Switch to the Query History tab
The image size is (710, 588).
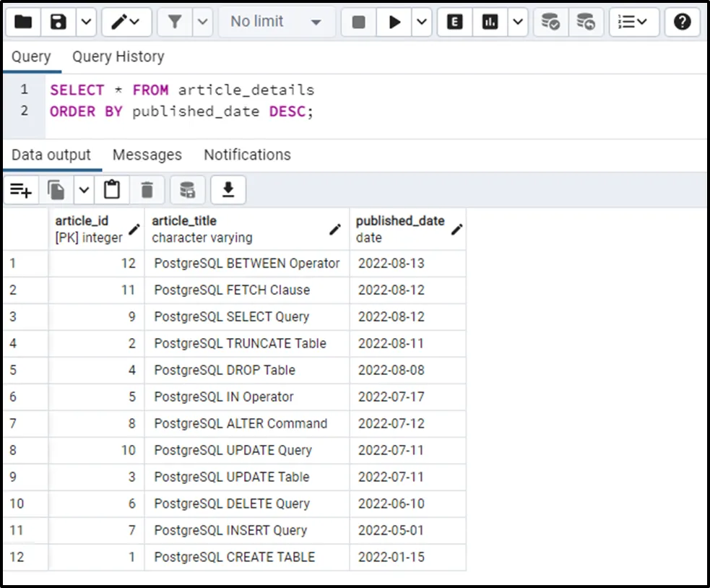click(x=118, y=57)
